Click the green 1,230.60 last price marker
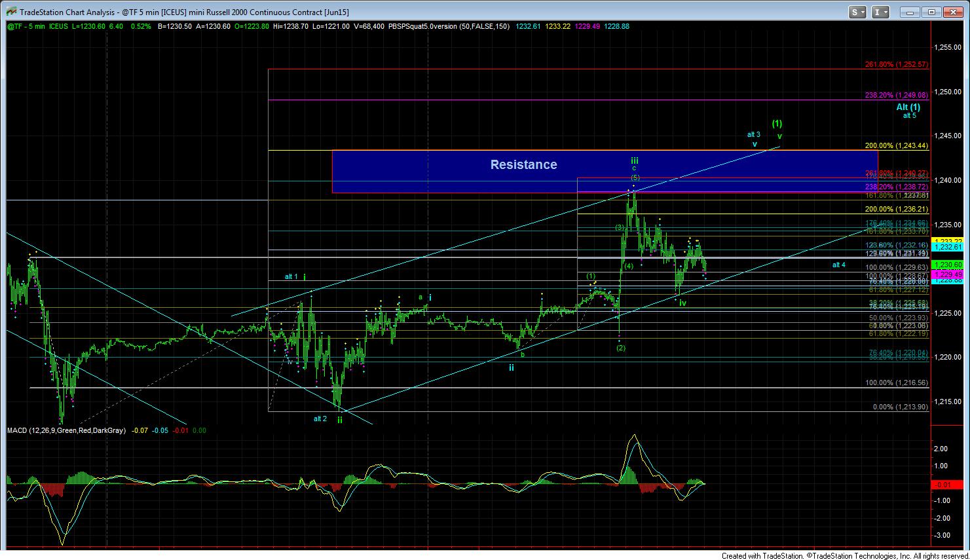Viewport: 970px width, 560px height. [948, 265]
